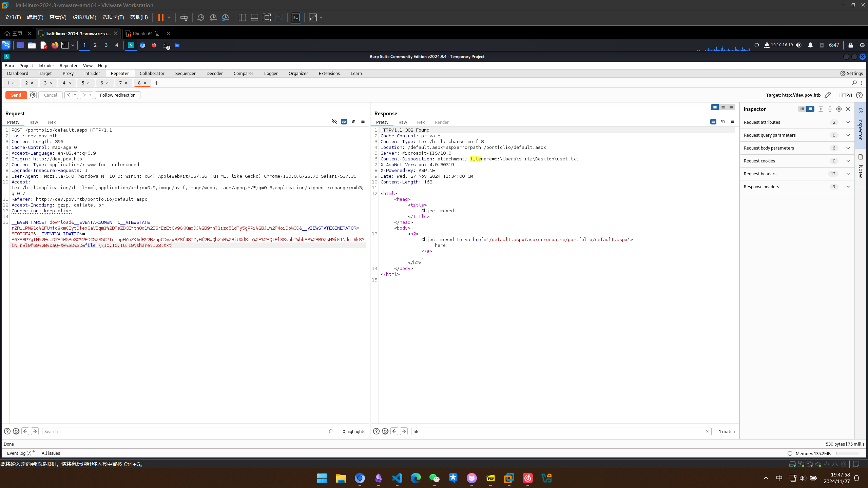
Task: Expand Response headers section
Action: (x=848, y=187)
